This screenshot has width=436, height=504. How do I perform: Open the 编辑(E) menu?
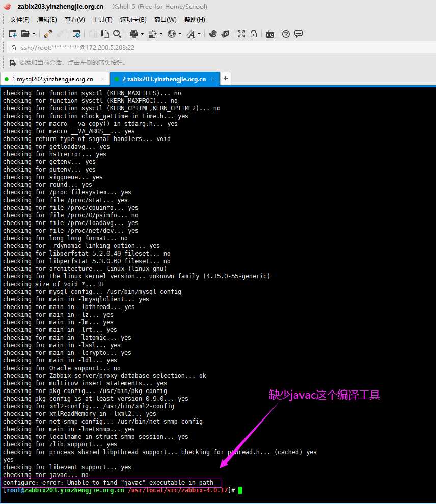click(x=47, y=20)
